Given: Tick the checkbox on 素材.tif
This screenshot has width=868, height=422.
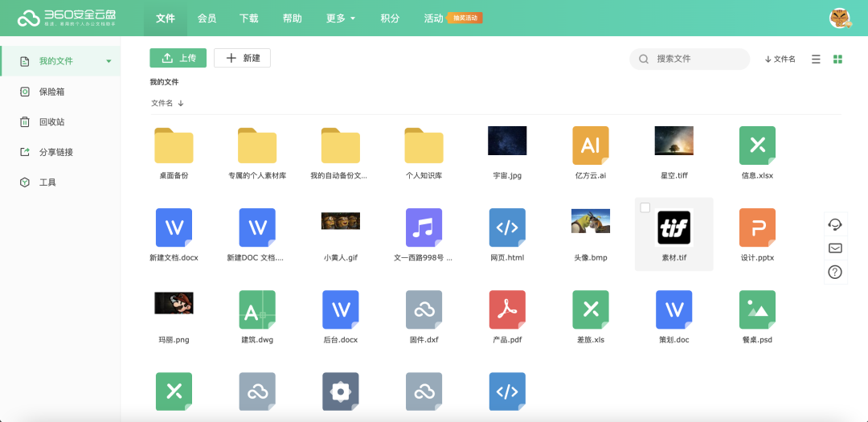Looking at the screenshot, I should point(645,207).
